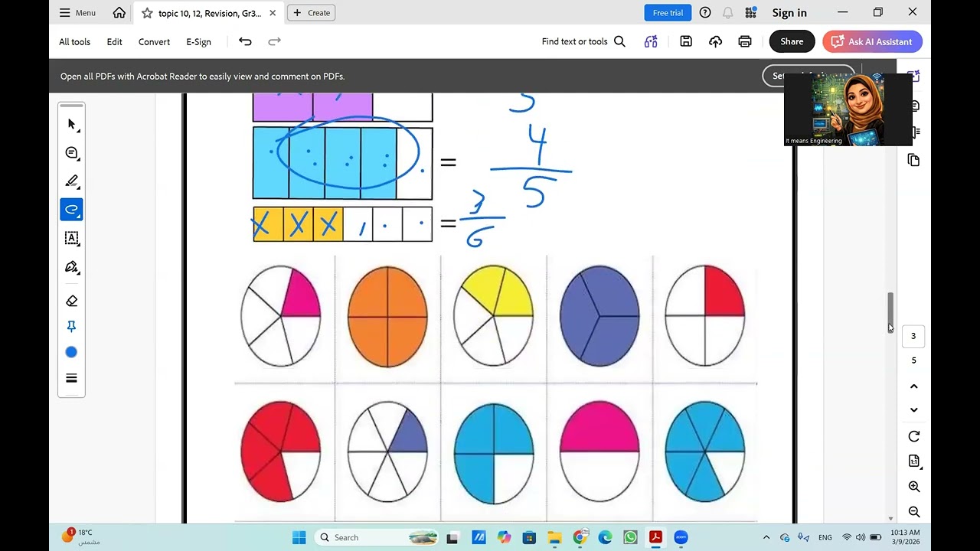
Task: Start the Free trial
Action: coord(668,12)
